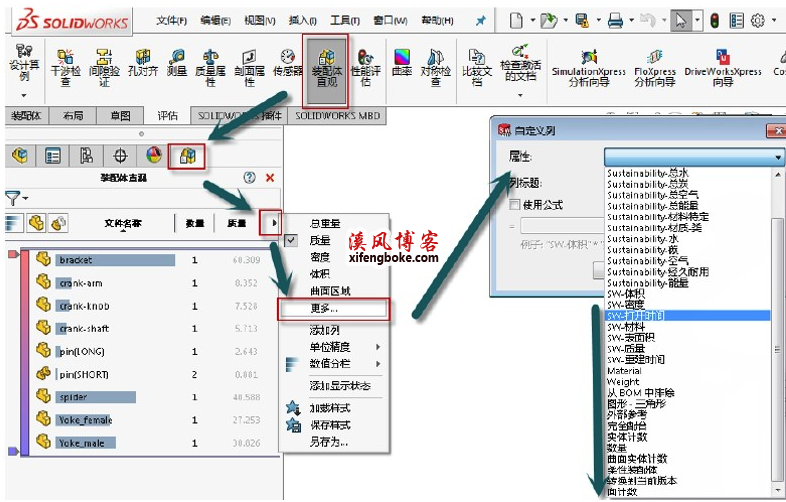Open the FeatureManager design tree tab
786x502 pixels.
(x=20, y=156)
